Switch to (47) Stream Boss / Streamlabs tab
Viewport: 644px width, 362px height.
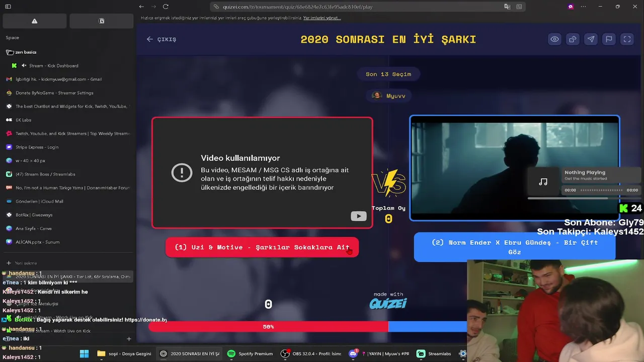point(68,174)
